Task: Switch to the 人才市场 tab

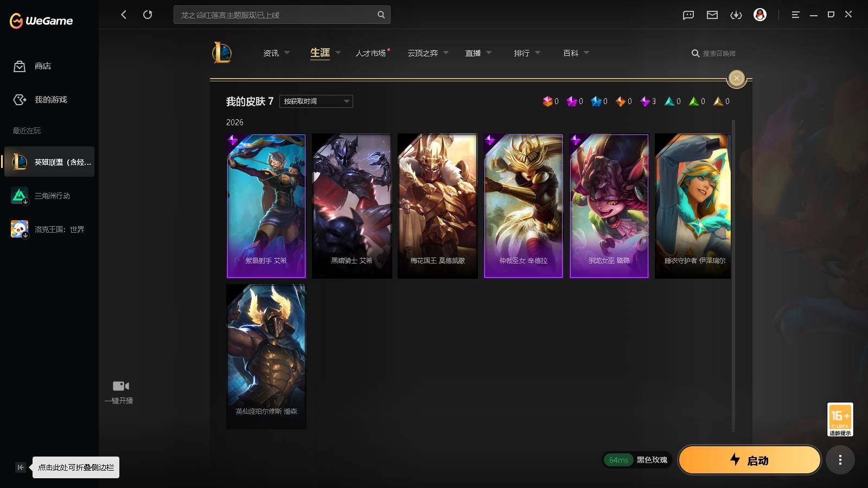Action: click(x=371, y=53)
